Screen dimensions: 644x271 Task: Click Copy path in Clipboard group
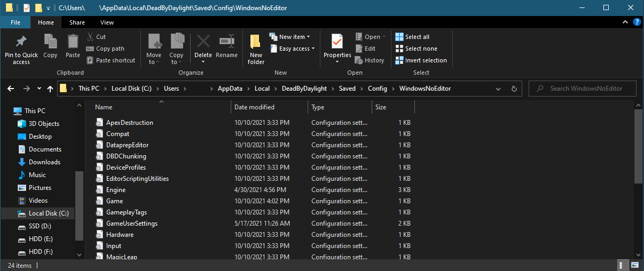105,49
